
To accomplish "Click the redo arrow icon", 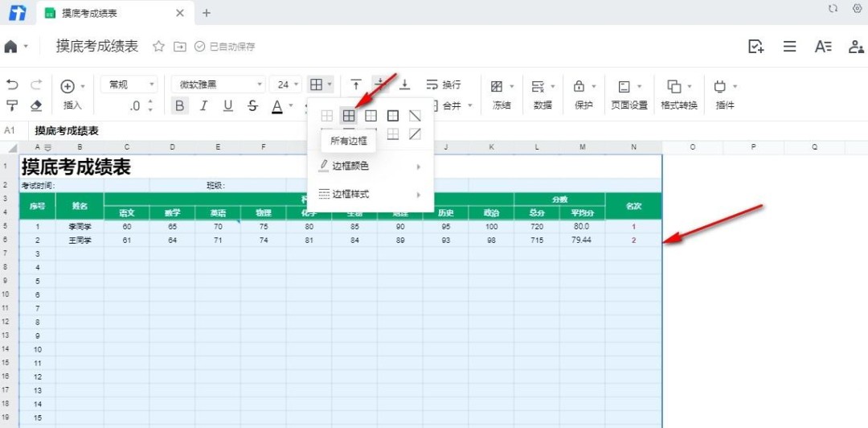I will click(36, 84).
